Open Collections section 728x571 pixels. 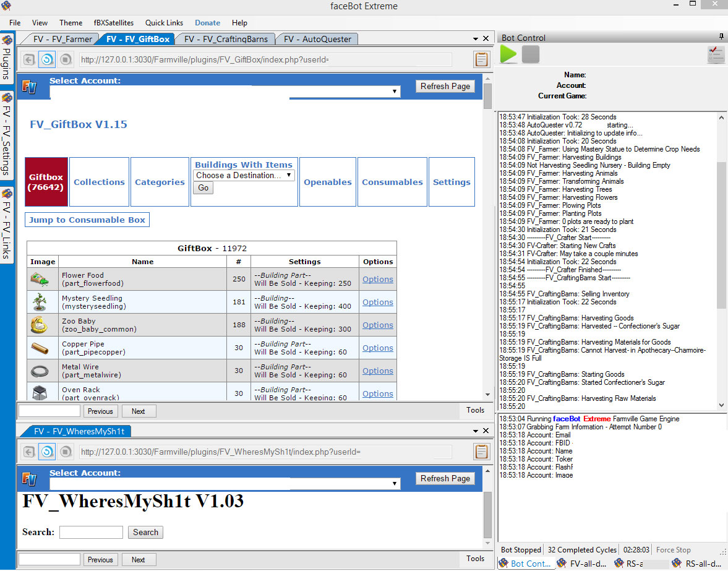pos(99,182)
